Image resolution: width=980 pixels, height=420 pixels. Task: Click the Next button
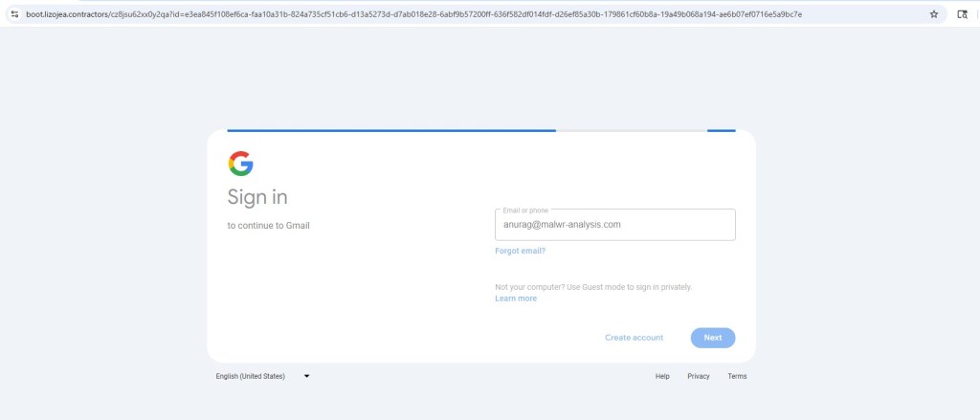[x=713, y=338]
